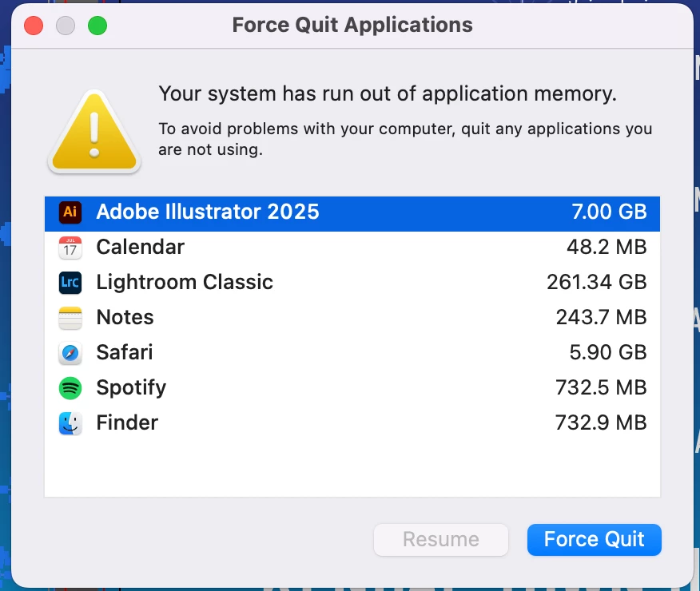
Task: Select the Adobe Illustrator 2025 row
Action: point(352,214)
